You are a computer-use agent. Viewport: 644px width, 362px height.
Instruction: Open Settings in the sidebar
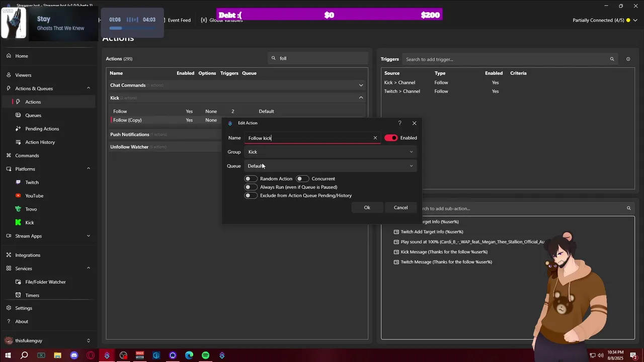24,308
